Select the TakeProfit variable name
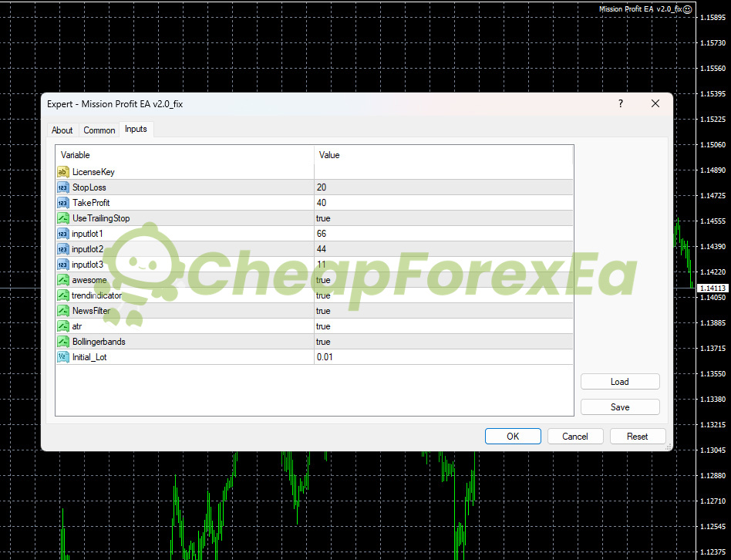731x560 pixels. [x=91, y=203]
